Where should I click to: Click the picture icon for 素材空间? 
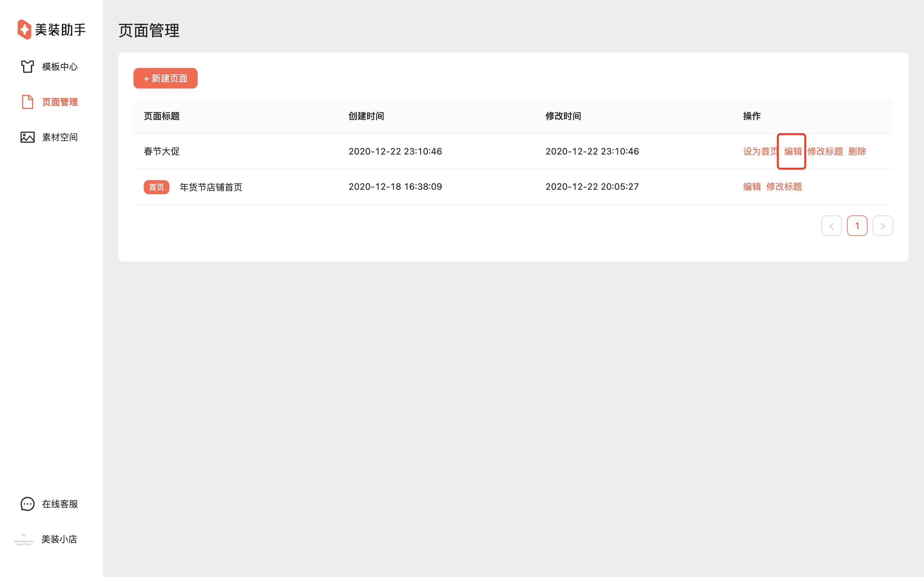pyautogui.click(x=28, y=137)
